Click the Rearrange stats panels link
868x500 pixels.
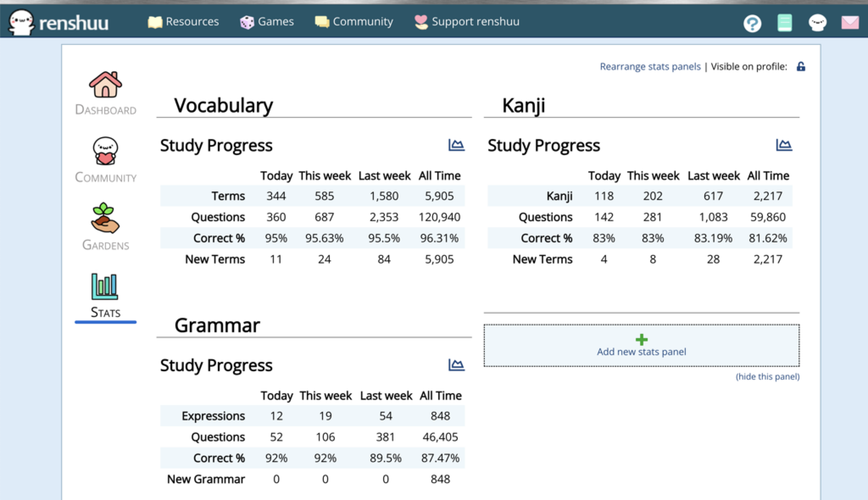coord(650,67)
